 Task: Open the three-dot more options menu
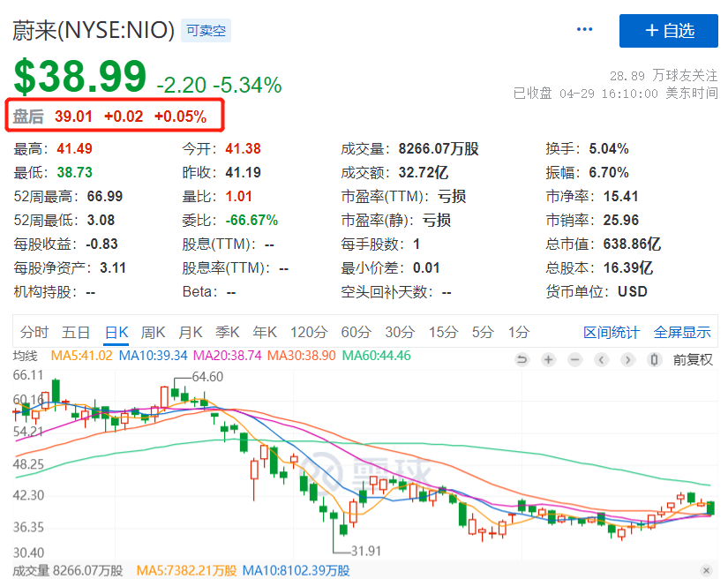click(x=584, y=29)
